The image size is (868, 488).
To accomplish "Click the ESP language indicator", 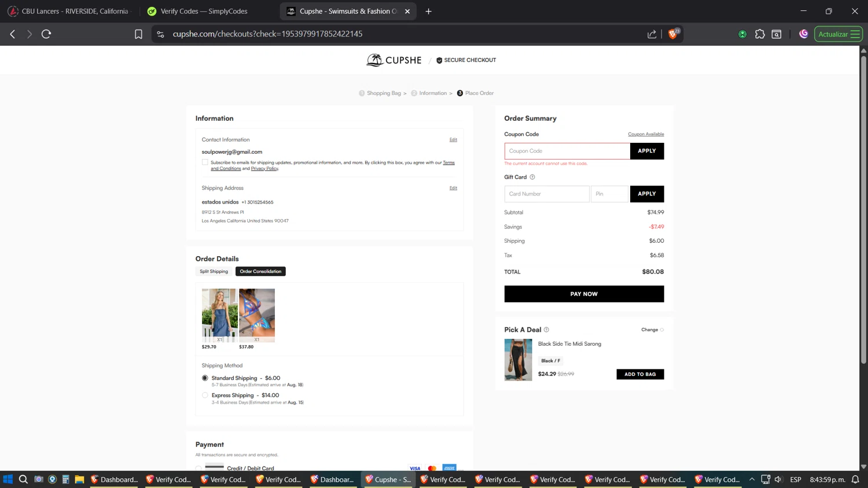I will (x=796, y=479).
